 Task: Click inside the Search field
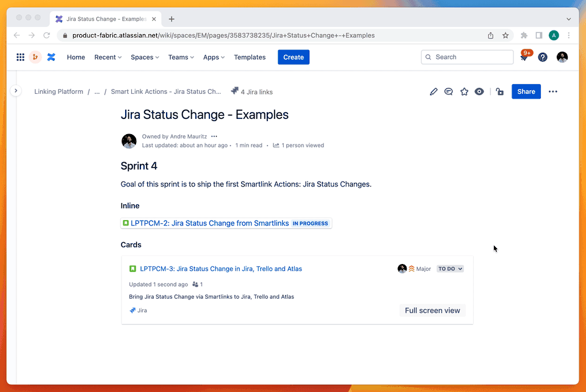[467, 57]
